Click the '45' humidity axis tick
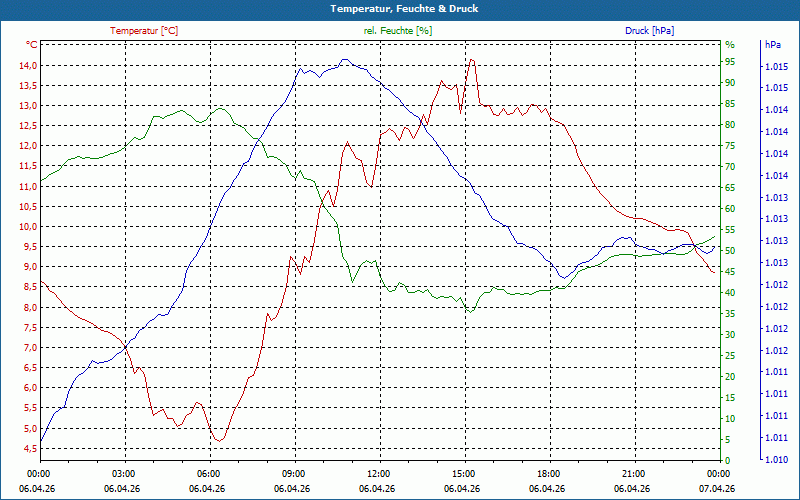 (730, 271)
